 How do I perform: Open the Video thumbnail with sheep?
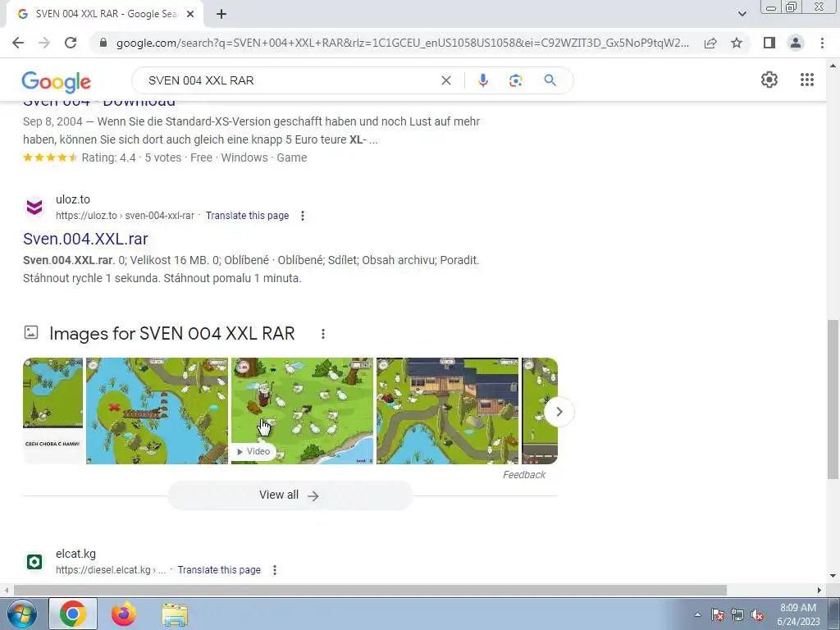(x=302, y=410)
